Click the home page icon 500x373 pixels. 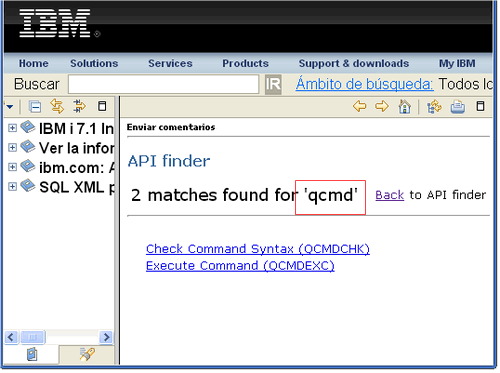404,107
